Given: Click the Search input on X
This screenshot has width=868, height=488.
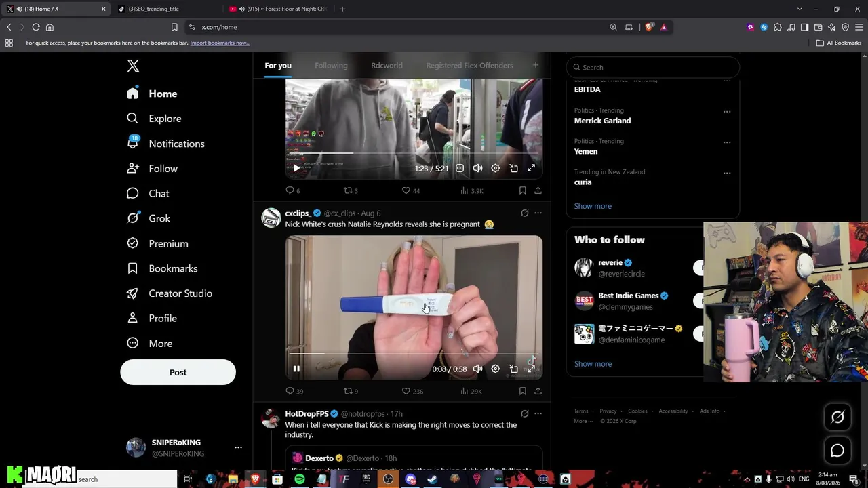Looking at the screenshot, I should tap(652, 67).
